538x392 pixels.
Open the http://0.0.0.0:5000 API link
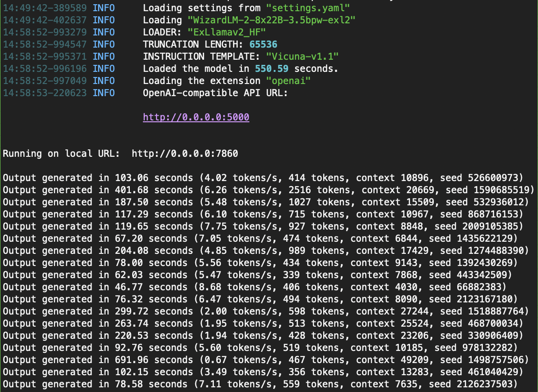tap(196, 117)
